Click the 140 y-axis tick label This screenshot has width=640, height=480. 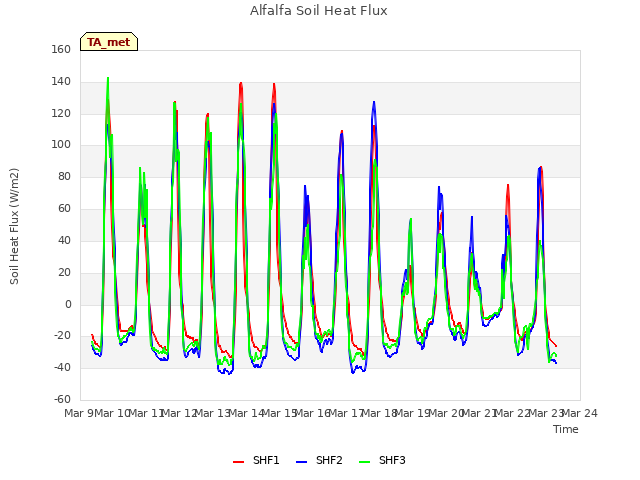click(x=61, y=82)
